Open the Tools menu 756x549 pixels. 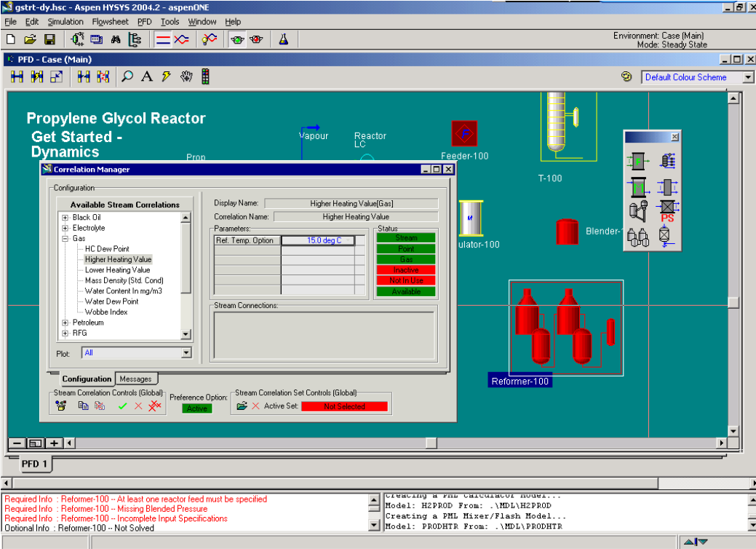[x=170, y=22]
